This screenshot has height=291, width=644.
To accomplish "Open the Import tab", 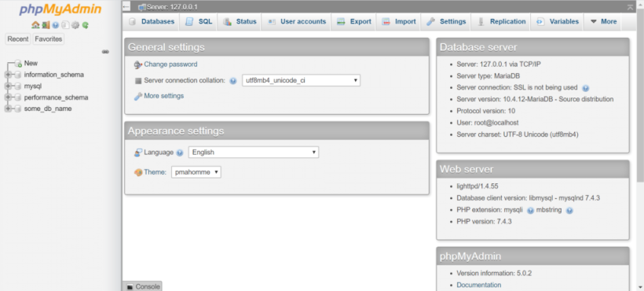I will point(398,22).
